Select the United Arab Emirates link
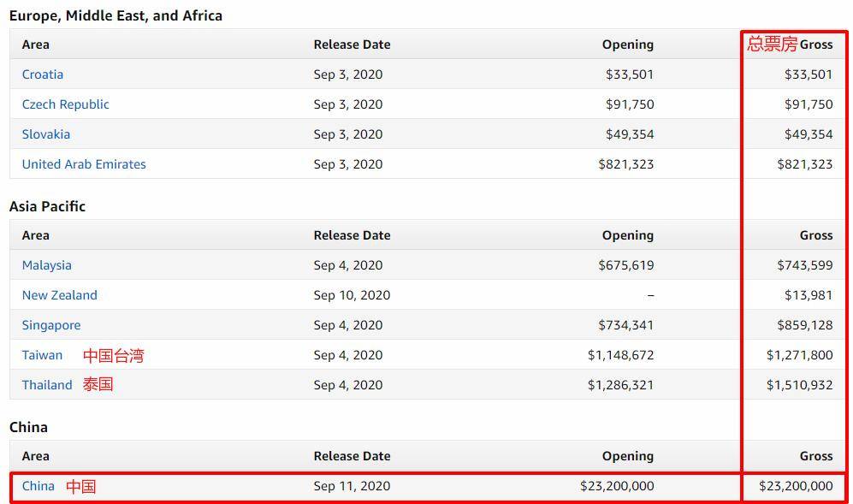Image resolution: width=853 pixels, height=504 pixels. [x=84, y=164]
